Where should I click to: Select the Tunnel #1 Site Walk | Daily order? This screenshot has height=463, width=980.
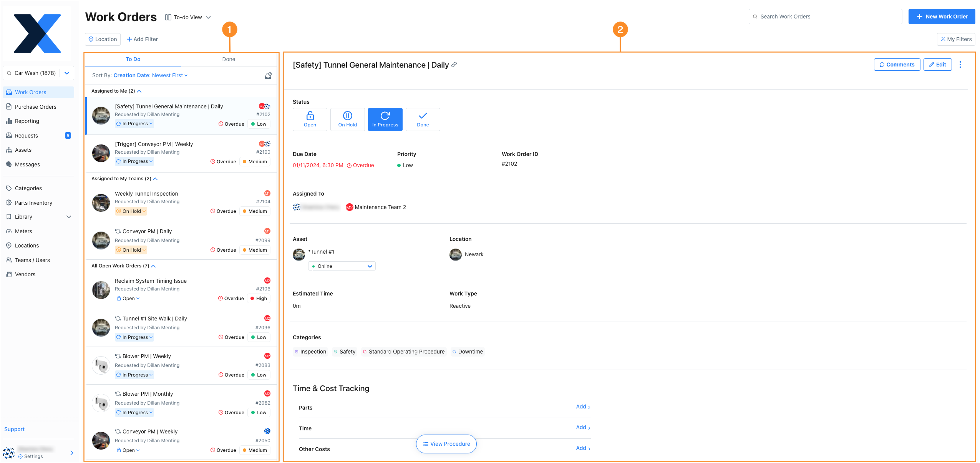pyautogui.click(x=181, y=328)
